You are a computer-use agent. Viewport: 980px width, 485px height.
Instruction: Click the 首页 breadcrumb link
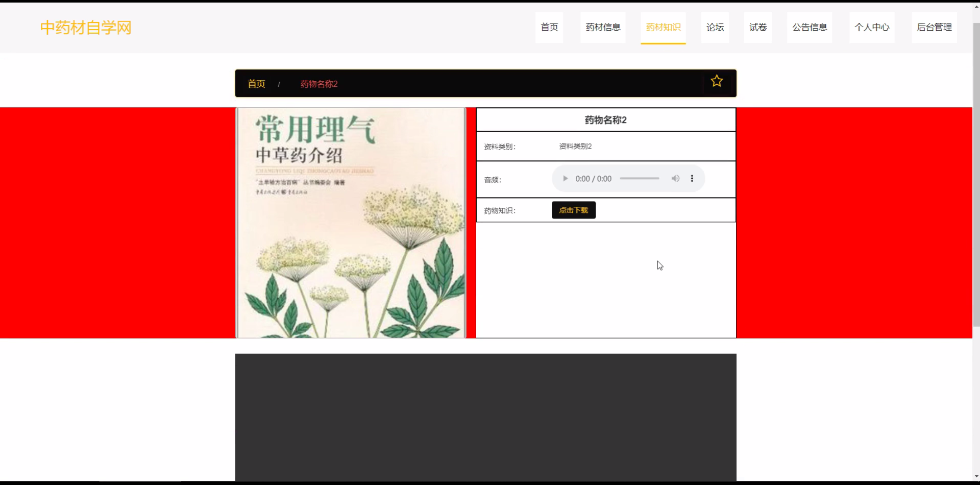(x=256, y=84)
